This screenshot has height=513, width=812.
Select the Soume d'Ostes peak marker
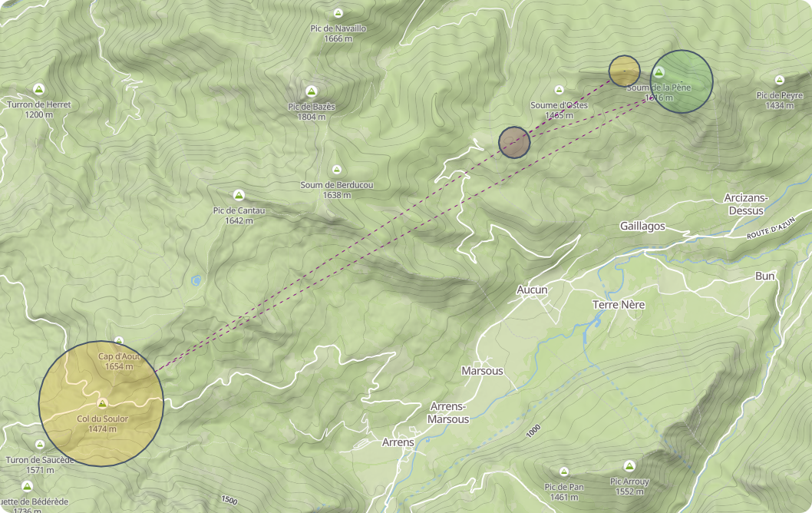coord(559,90)
